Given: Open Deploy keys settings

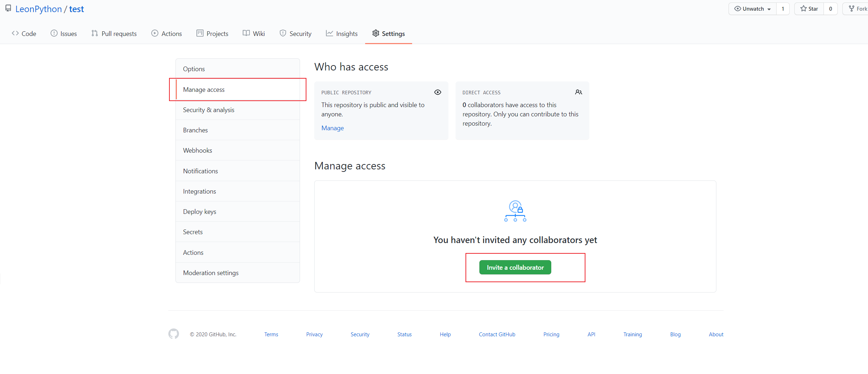Looking at the screenshot, I should pos(238,212).
